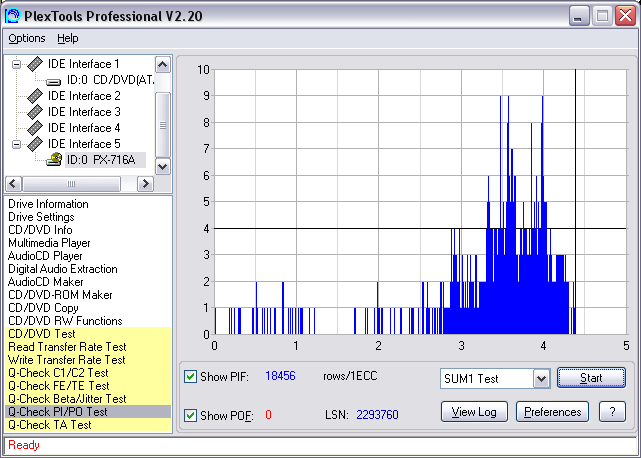Click the IDE Interface 2 chip icon

pos(35,96)
